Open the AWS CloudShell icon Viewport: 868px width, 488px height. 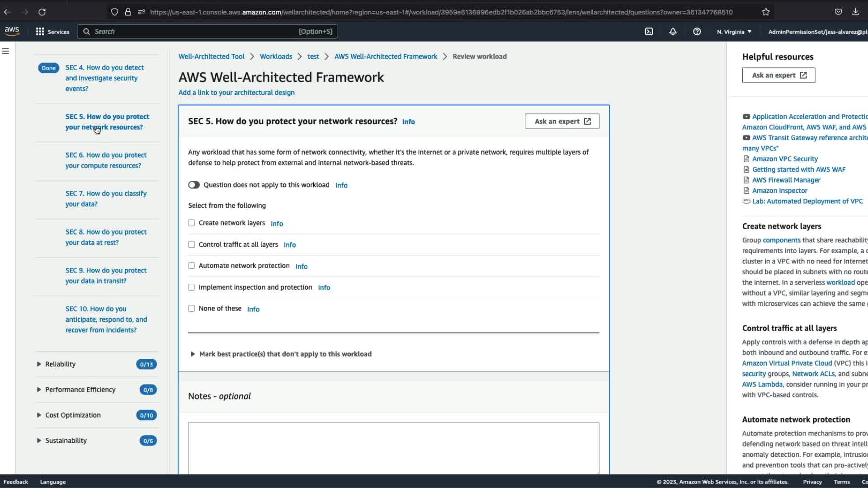(x=649, y=32)
